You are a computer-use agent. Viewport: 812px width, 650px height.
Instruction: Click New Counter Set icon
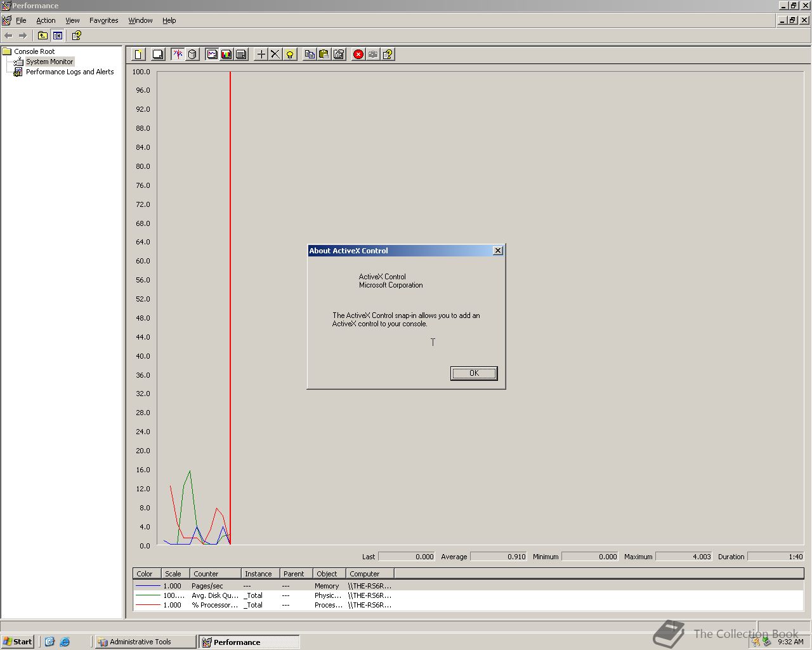tap(138, 55)
